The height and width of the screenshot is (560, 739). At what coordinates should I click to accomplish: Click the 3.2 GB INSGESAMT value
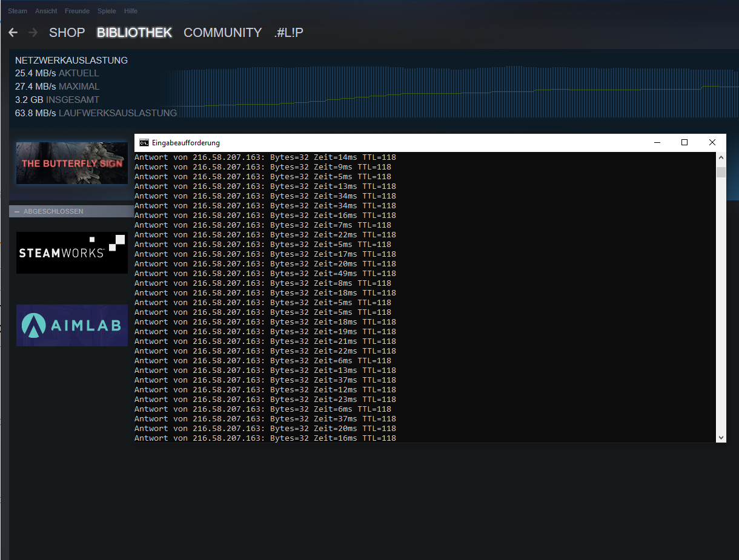click(58, 100)
